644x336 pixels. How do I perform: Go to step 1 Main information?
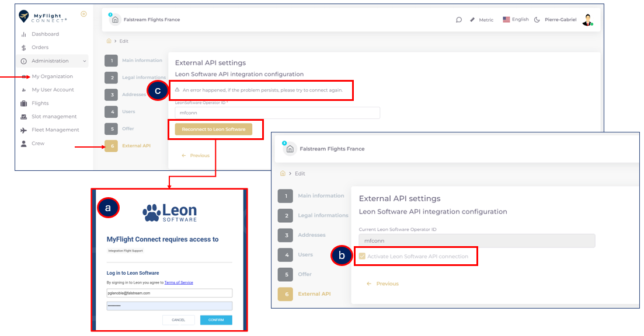(111, 61)
